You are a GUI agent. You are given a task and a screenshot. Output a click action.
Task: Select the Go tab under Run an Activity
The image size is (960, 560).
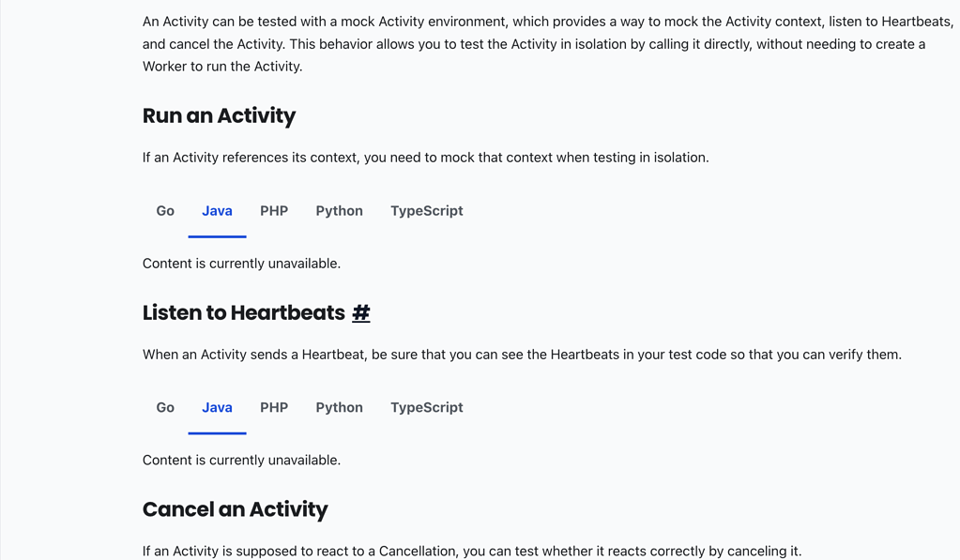pyautogui.click(x=164, y=210)
